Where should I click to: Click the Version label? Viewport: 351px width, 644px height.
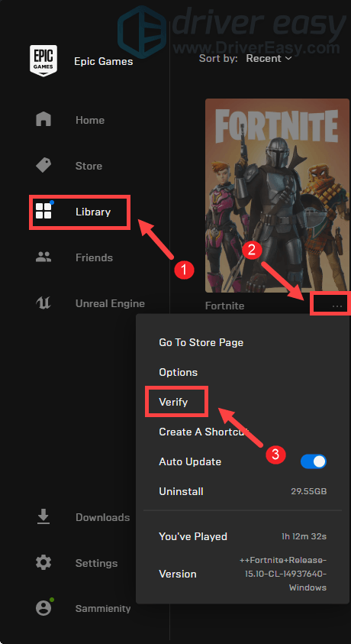pos(178,574)
